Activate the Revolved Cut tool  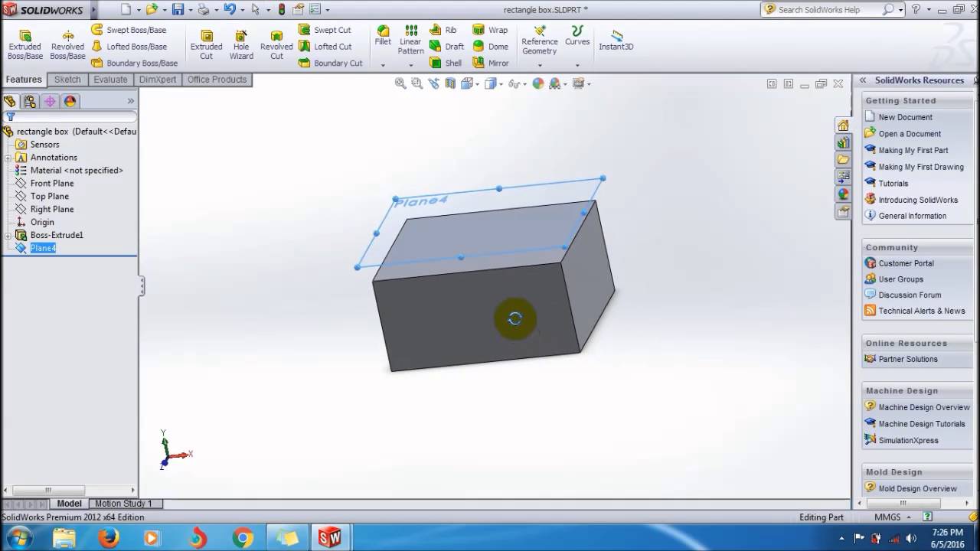[x=276, y=45]
